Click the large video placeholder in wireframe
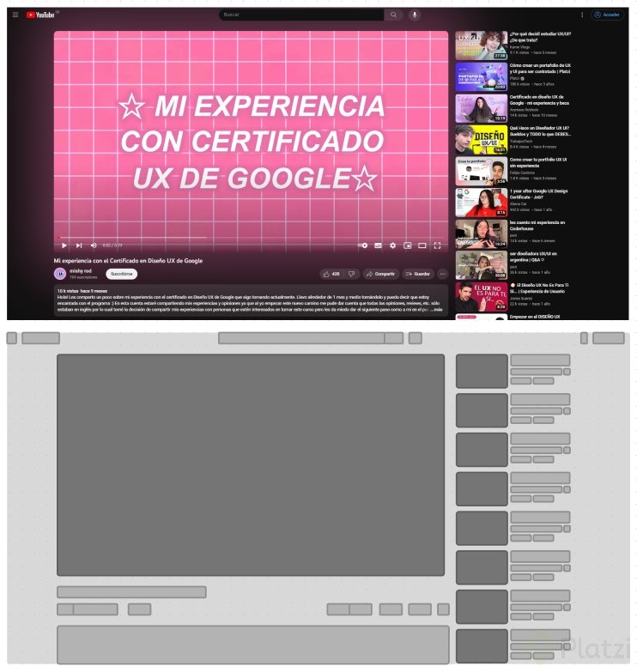 [251, 465]
